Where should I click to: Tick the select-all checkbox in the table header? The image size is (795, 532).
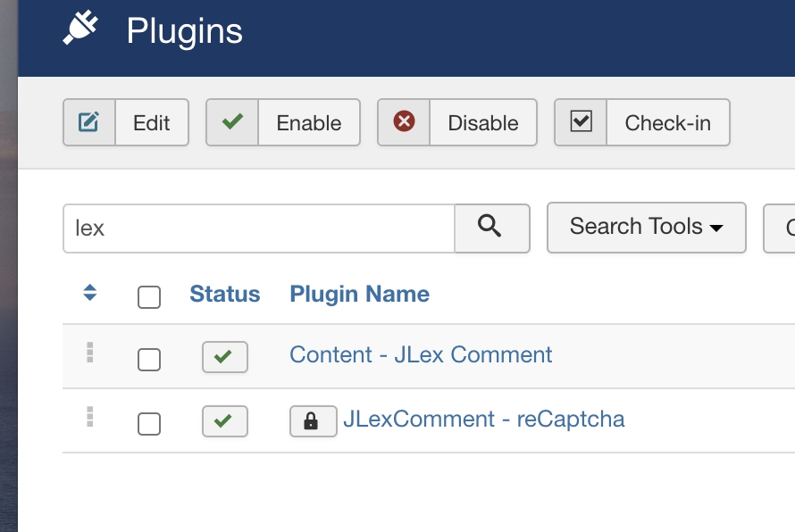149,296
